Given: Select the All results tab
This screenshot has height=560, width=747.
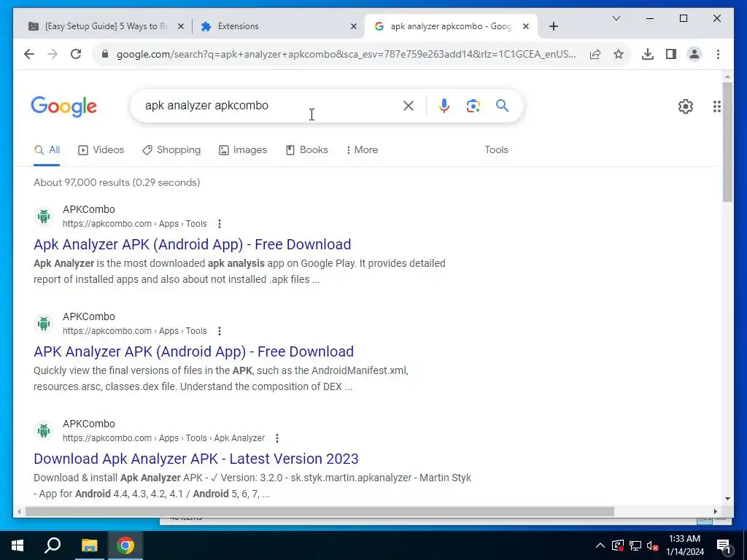Looking at the screenshot, I should click(x=47, y=150).
